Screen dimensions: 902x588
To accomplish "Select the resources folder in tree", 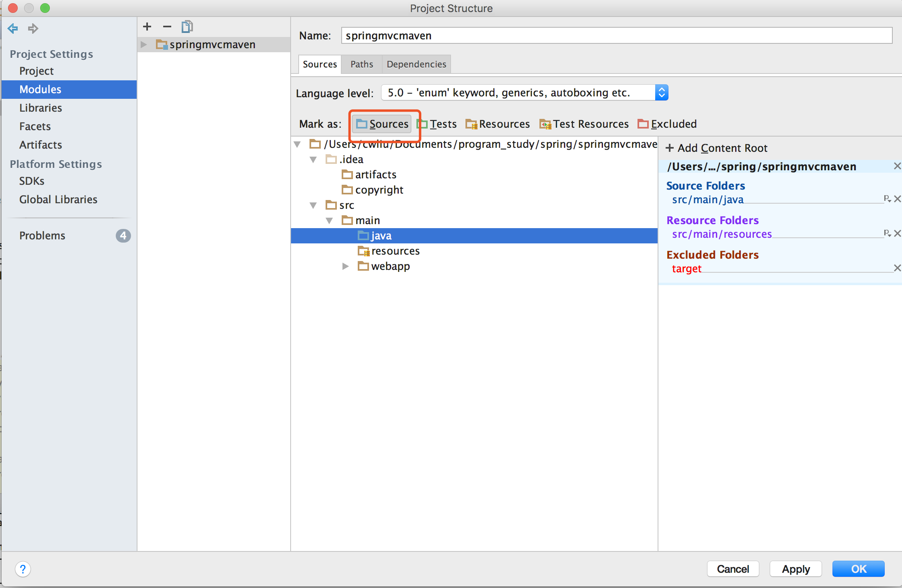I will (x=389, y=251).
